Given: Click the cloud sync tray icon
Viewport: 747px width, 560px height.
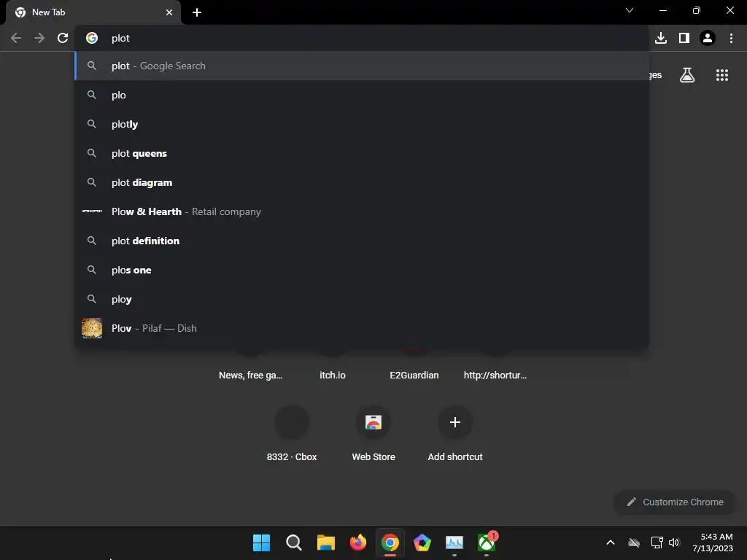Looking at the screenshot, I should tap(634, 542).
